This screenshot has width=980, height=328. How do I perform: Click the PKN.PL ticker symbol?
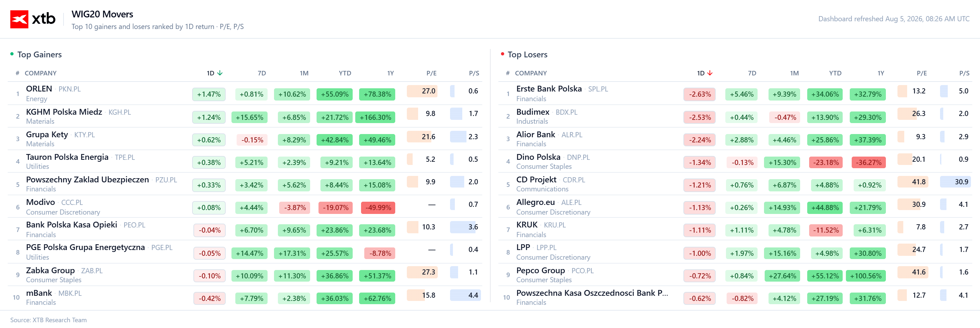pos(69,89)
